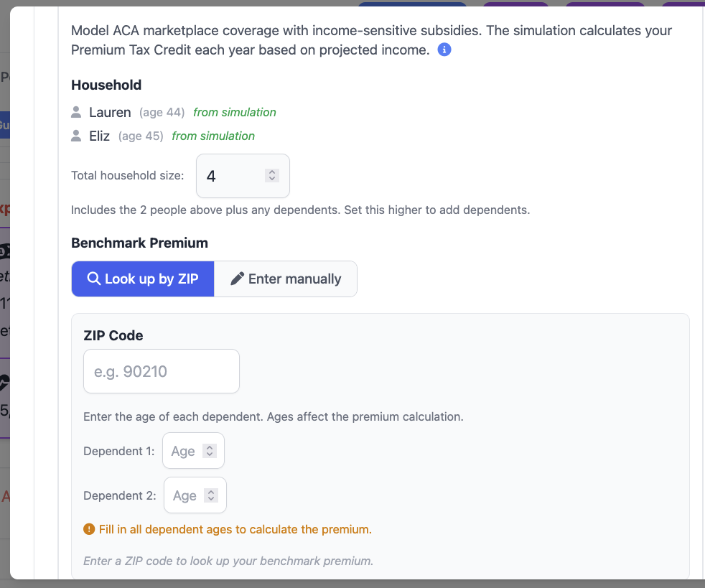Switch to Enter manually mode
This screenshot has width=705, height=588.
[x=286, y=279]
